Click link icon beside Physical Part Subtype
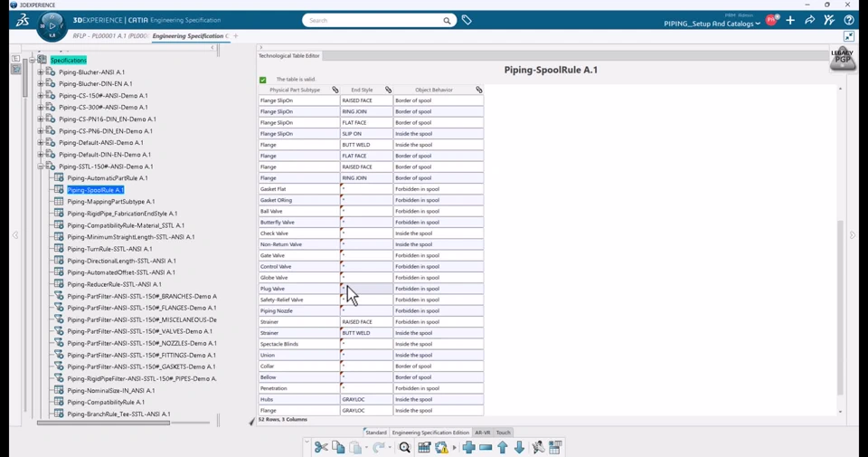The height and width of the screenshot is (457, 868). click(335, 90)
